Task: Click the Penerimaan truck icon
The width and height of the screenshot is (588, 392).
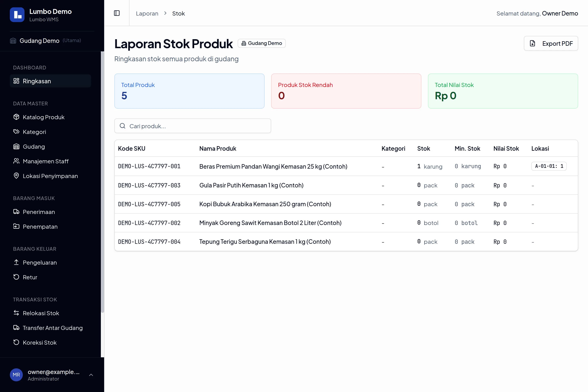Action: 16,212
